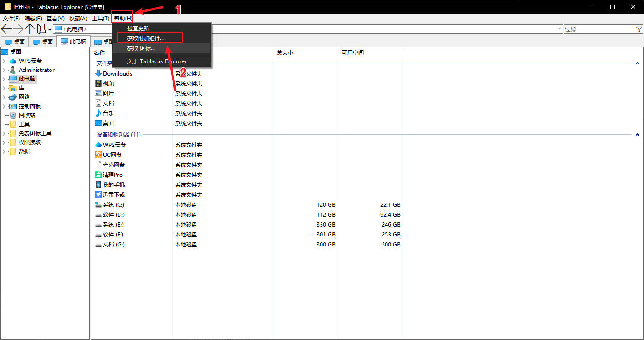644x340 pixels.
Task: Select the root 桌面 item in tree
Action: click(16, 52)
